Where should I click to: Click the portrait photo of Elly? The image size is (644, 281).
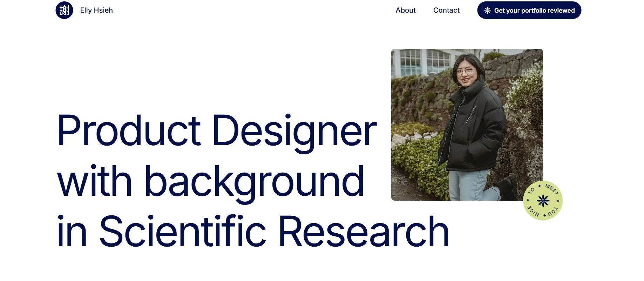point(467,125)
